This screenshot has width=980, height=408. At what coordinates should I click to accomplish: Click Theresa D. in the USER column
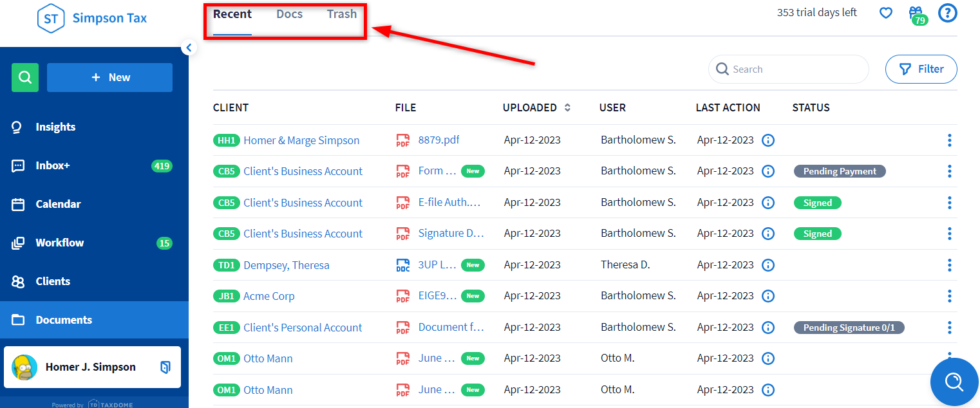626,264
